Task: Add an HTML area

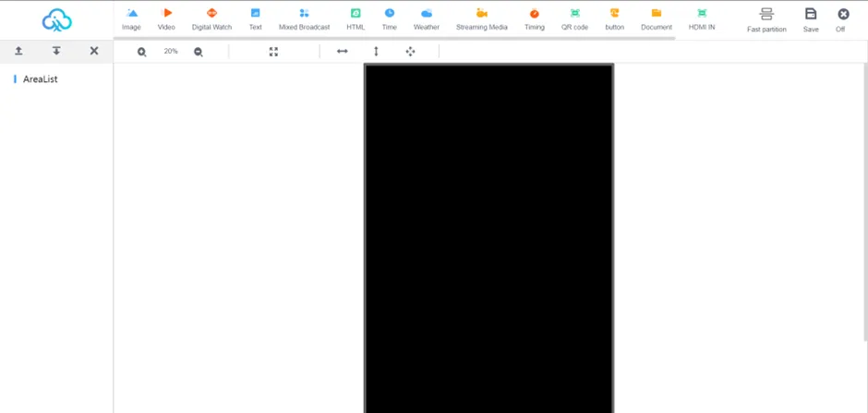Action: coord(356,19)
